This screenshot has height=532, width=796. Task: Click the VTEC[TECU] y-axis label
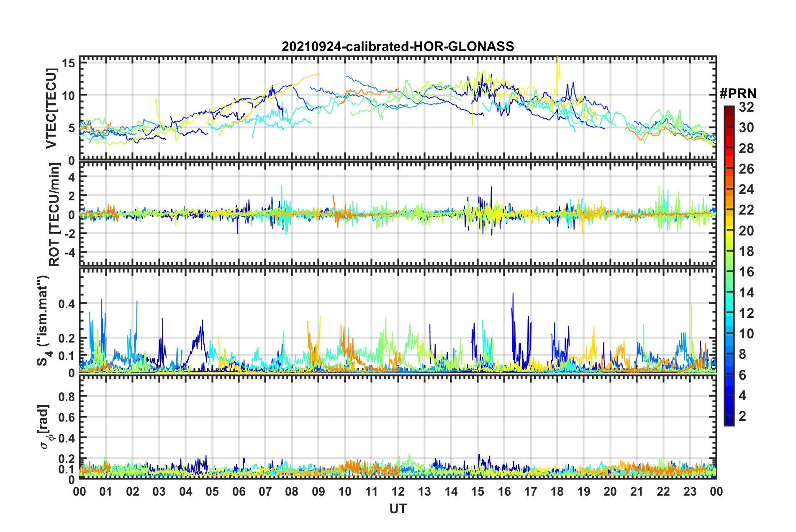tap(51, 109)
